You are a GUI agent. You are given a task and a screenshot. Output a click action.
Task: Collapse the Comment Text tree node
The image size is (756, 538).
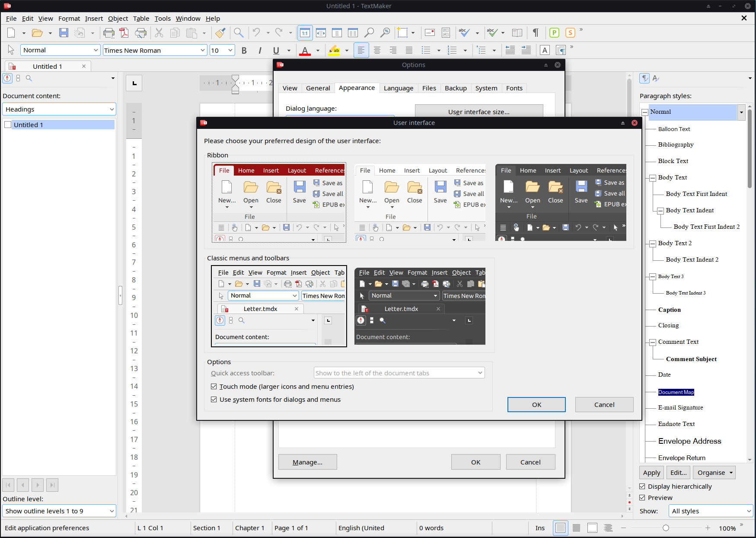point(653,342)
